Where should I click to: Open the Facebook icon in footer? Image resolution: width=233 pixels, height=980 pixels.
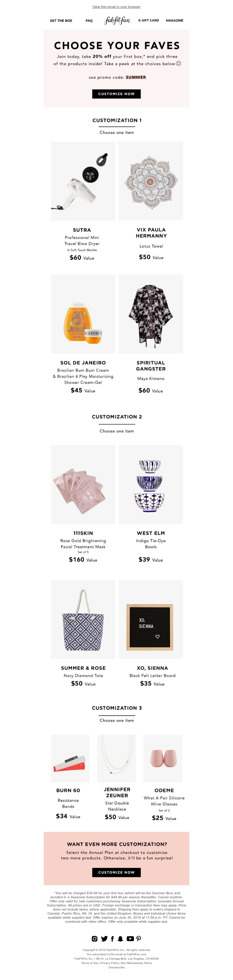(112, 938)
